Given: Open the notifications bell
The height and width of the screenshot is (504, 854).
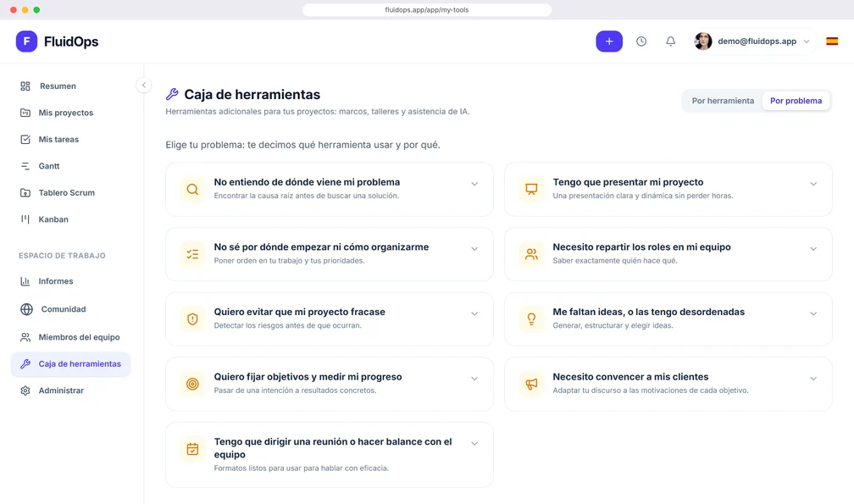Looking at the screenshot, I should (670, 42).
